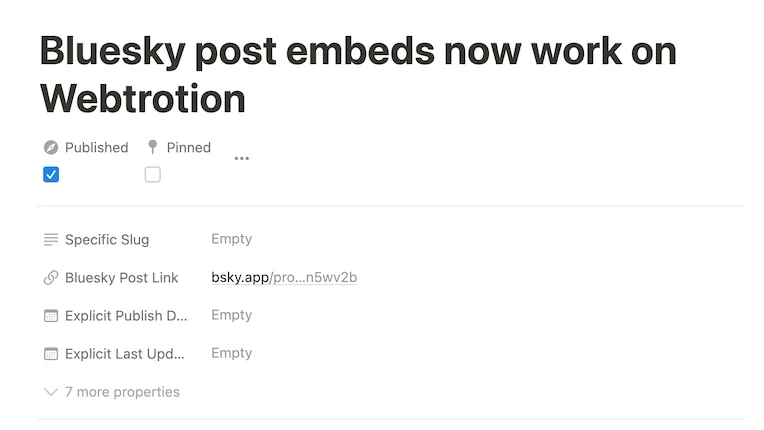Click the Published property label
The height and width of the screenshot is (430, 764).
pyautogui.click(x=96, y=148)
